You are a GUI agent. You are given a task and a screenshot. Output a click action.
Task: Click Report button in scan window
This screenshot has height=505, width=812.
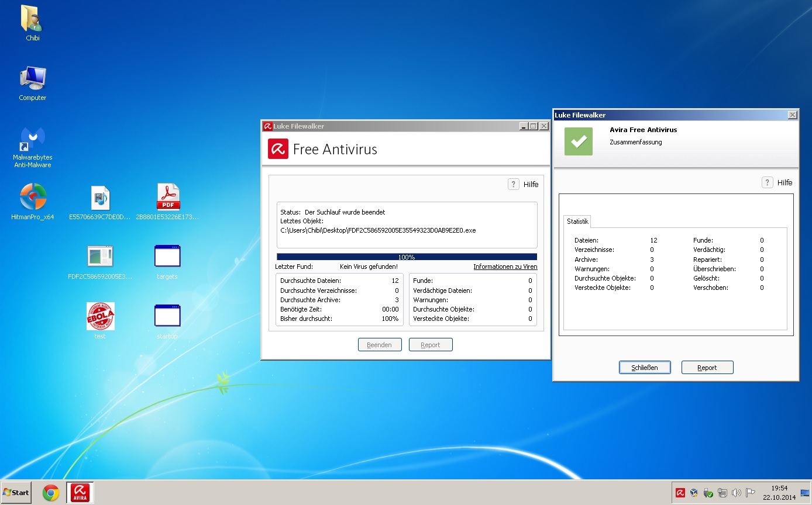(431, 345)
